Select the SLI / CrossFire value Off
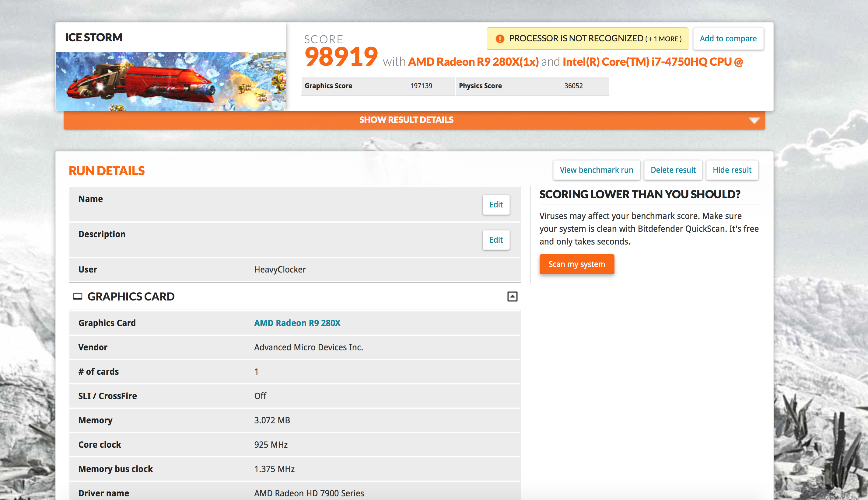Screen dimensions: 868x500 point(260,396)
